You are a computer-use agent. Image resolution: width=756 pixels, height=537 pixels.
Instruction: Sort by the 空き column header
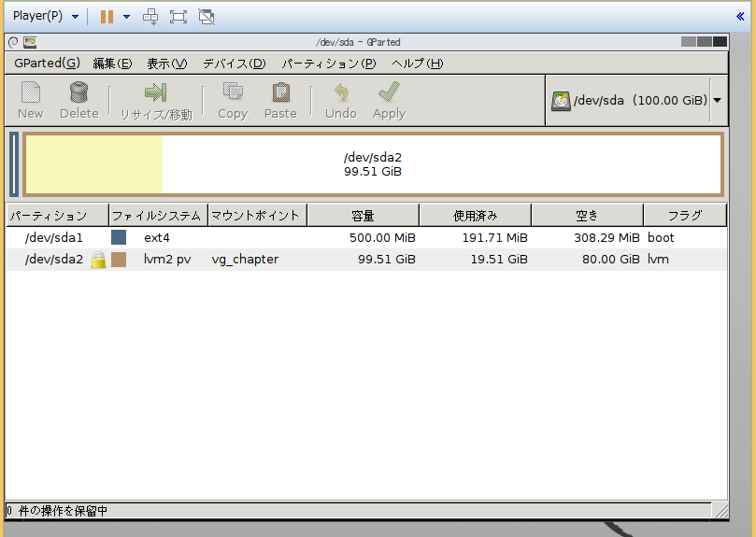[587, 216]
